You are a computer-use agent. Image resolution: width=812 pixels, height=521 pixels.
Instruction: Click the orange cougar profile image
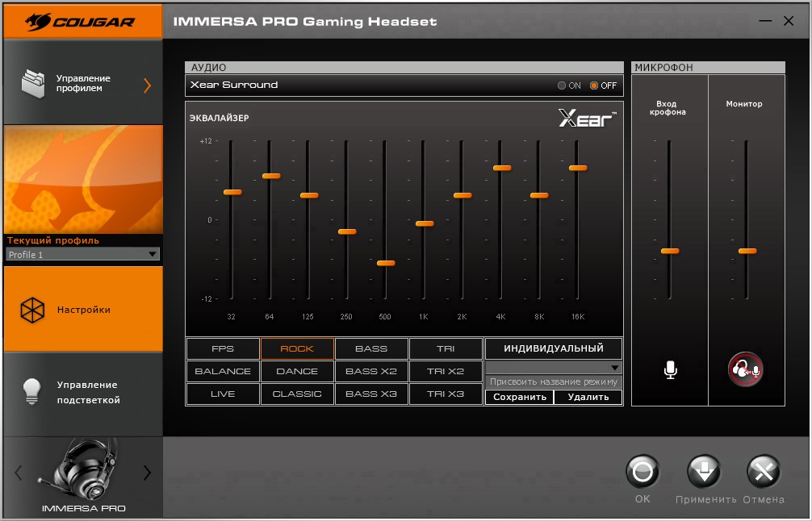(83, 180)
